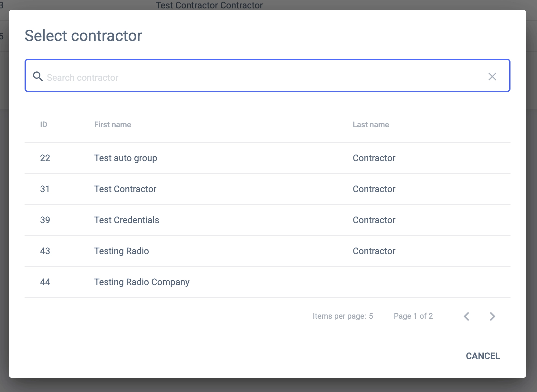Click the Last name column header
This screenshot has height=392, width=537.
(371, 125)
